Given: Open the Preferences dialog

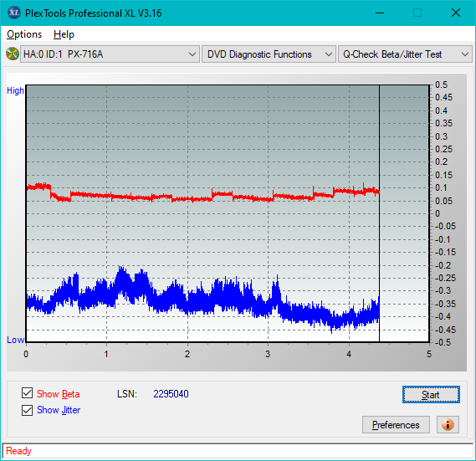Looking at the screenshot, I should pos(396,424).
